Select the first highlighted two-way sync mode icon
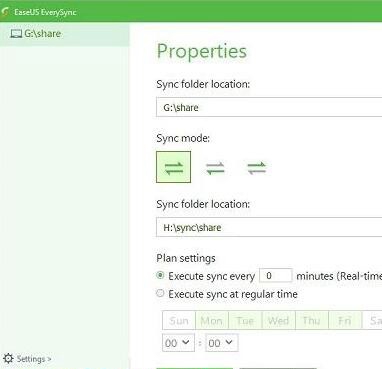 coord(173,167)
